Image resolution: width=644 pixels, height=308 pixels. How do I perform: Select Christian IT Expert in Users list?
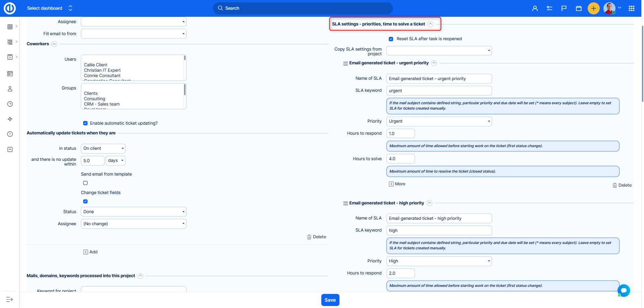coord(102,70)
